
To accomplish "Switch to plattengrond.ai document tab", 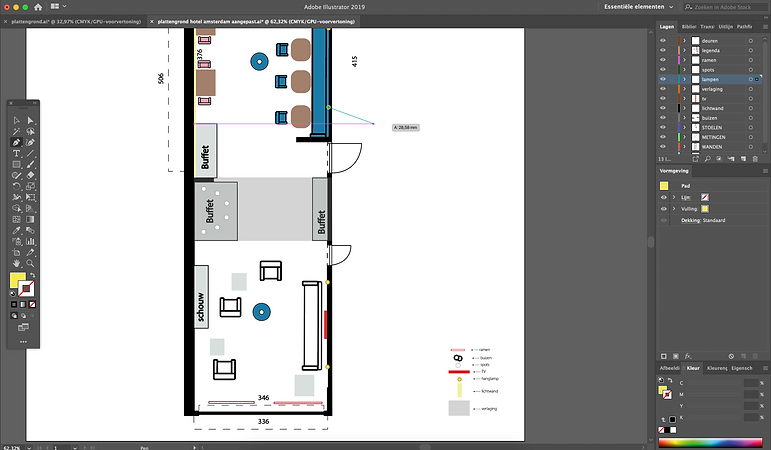I will click(76, 22).
